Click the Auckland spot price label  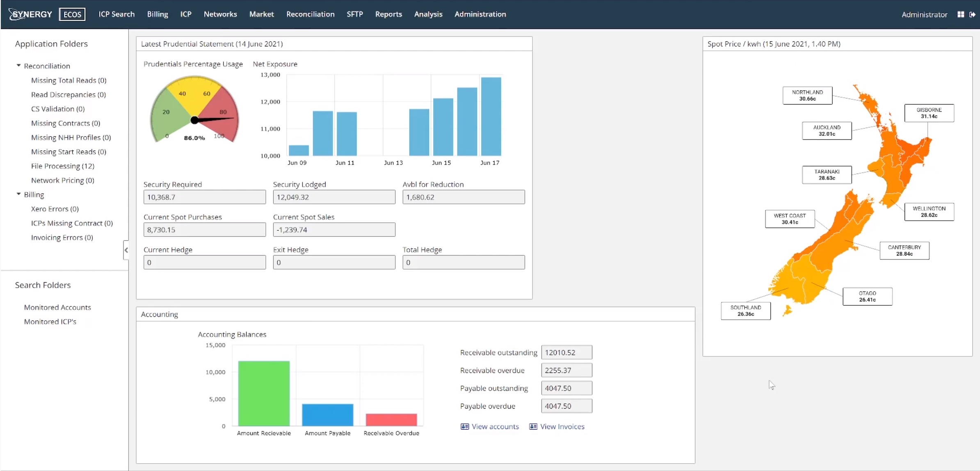click(x=827, y=131)
